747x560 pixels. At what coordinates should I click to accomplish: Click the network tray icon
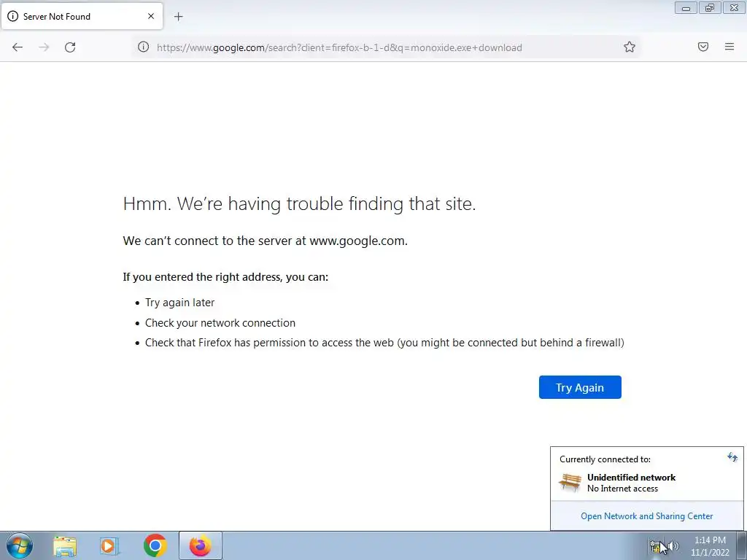pos(656,546)
